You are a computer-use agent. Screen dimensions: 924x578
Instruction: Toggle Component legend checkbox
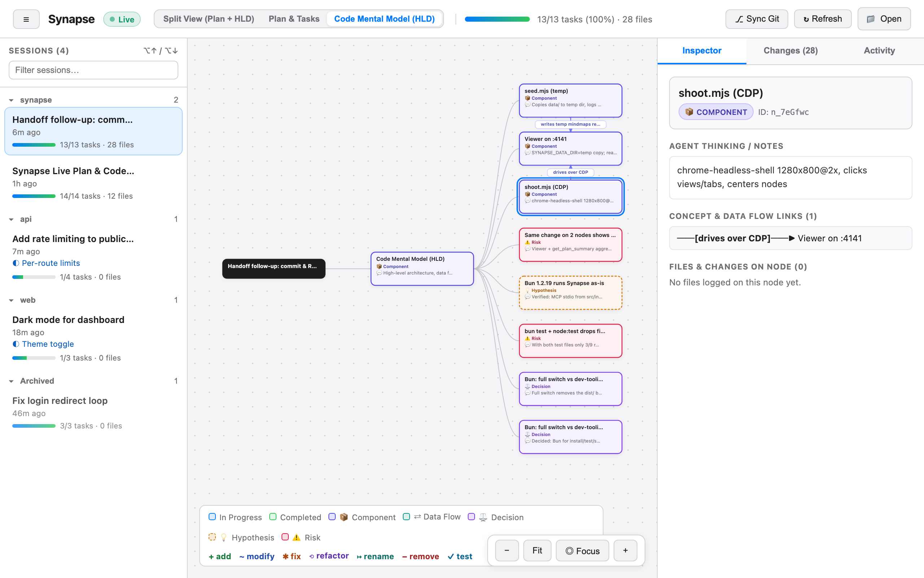click(x=332, y=517)
